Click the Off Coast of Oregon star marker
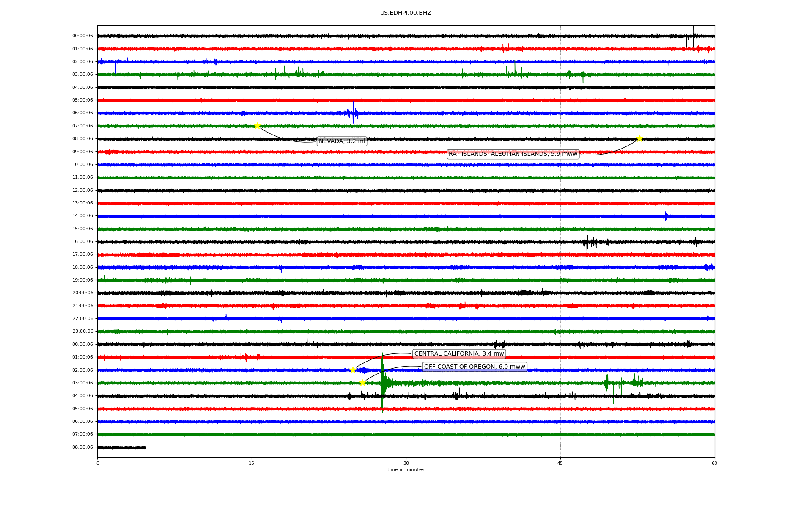The image size is (812, 508). 362,383
